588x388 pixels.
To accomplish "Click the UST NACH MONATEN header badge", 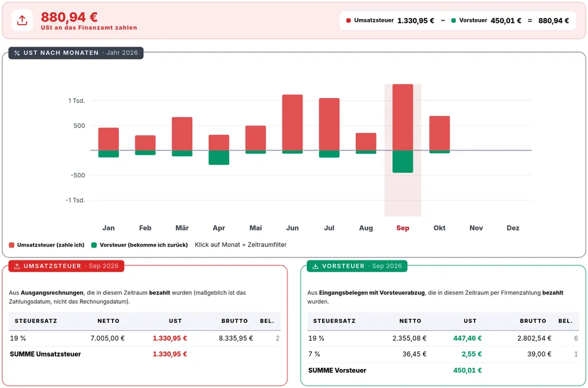I will pos(76,53).
